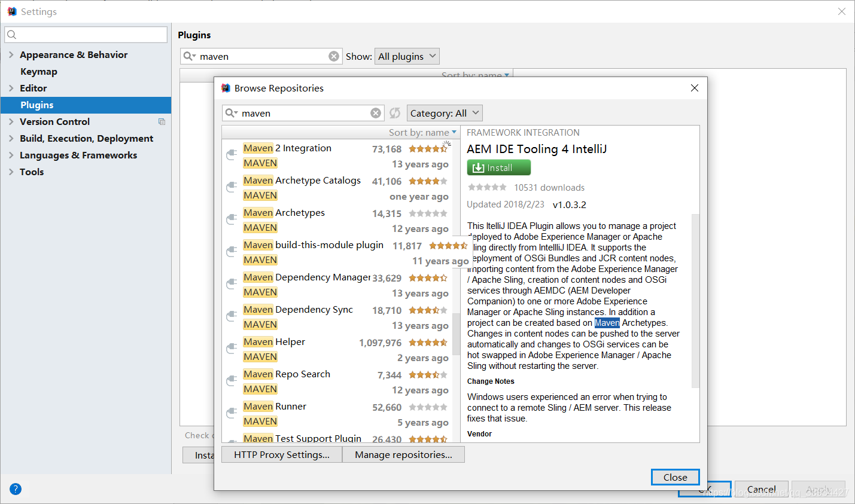Open HTTP Proxy Settings dialog

coord(282,454)
